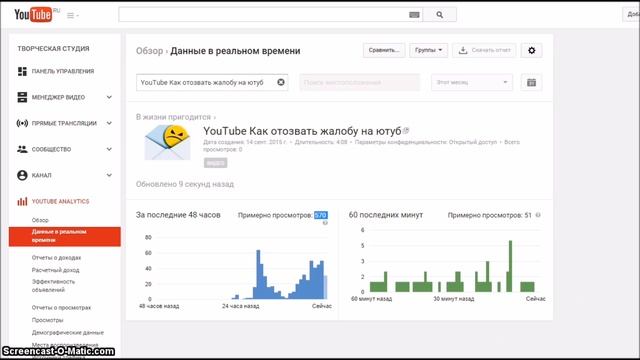Viewport: 640px width, 360px height.
Task: Open Просмотры report
Action: (47, 320)
